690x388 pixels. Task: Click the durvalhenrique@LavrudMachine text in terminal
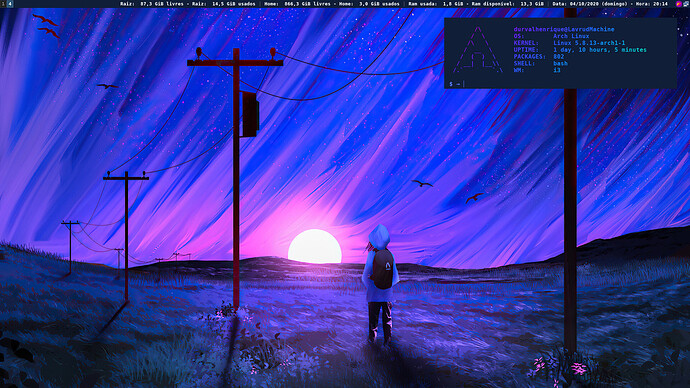point(564,29)
